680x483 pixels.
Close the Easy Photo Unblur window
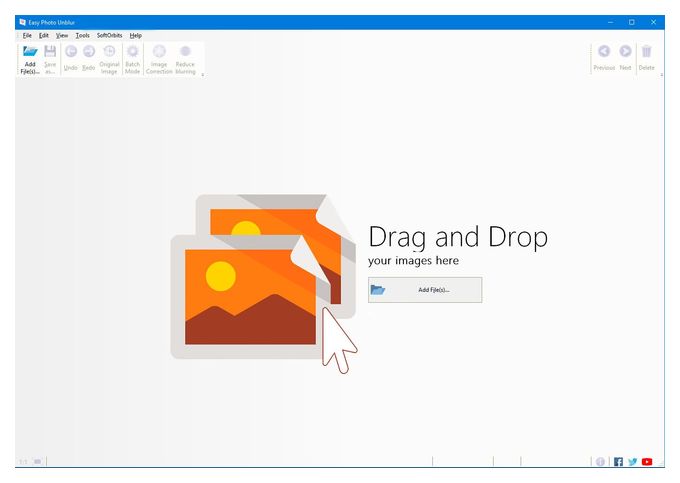point(654,22)
